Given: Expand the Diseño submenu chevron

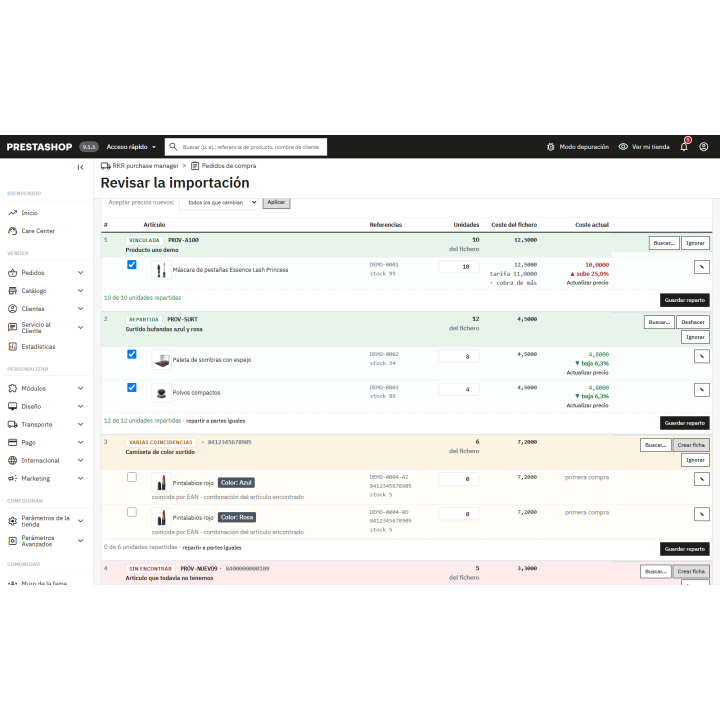Looking at the screenshot, I should [x=80, y=406].
